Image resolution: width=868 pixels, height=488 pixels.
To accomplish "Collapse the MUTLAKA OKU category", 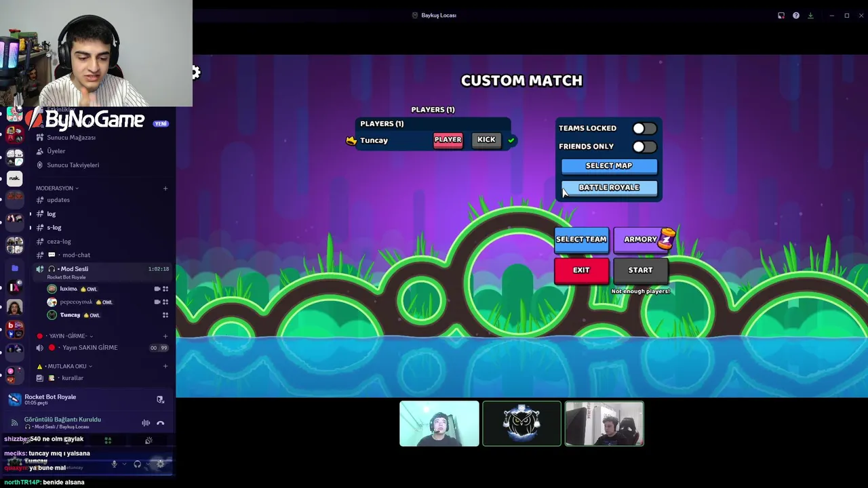I will click(64, 366).
